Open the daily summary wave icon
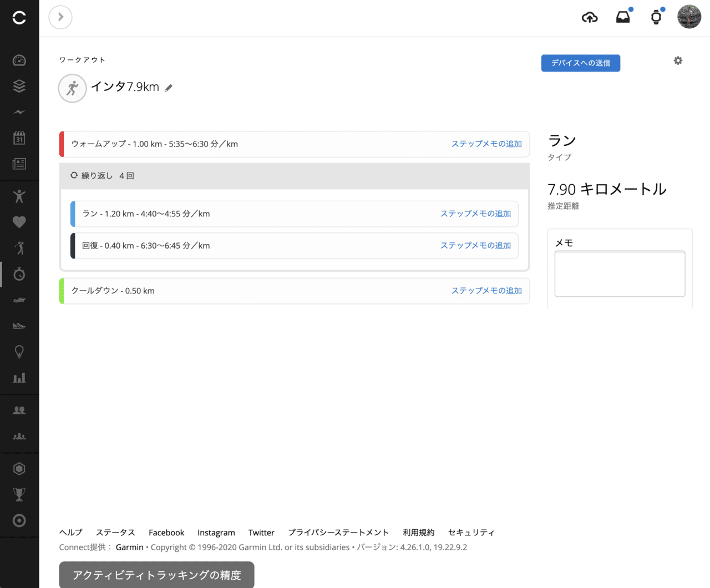 tap(19, 112)
